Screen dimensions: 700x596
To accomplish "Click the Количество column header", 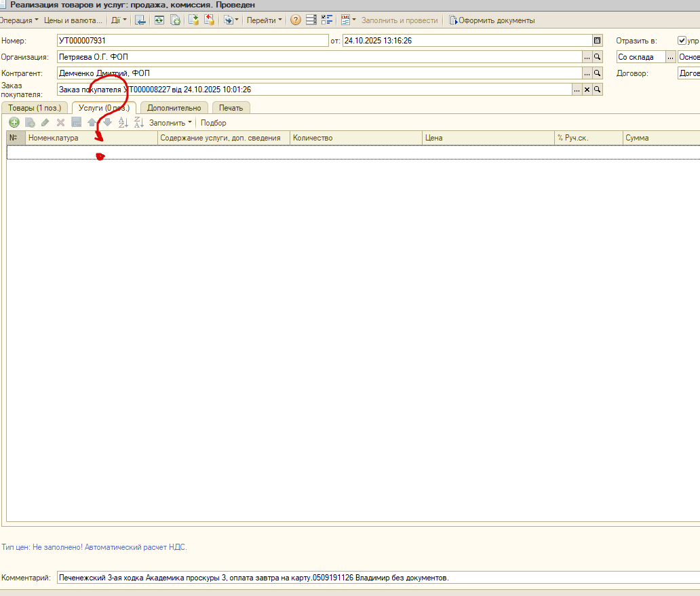I will (x=356, y=138).
